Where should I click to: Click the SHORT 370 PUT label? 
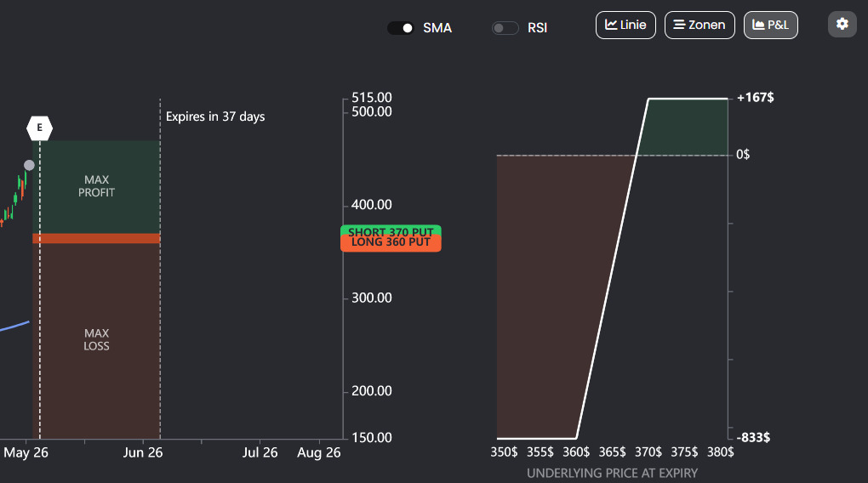tap(391, 230)
